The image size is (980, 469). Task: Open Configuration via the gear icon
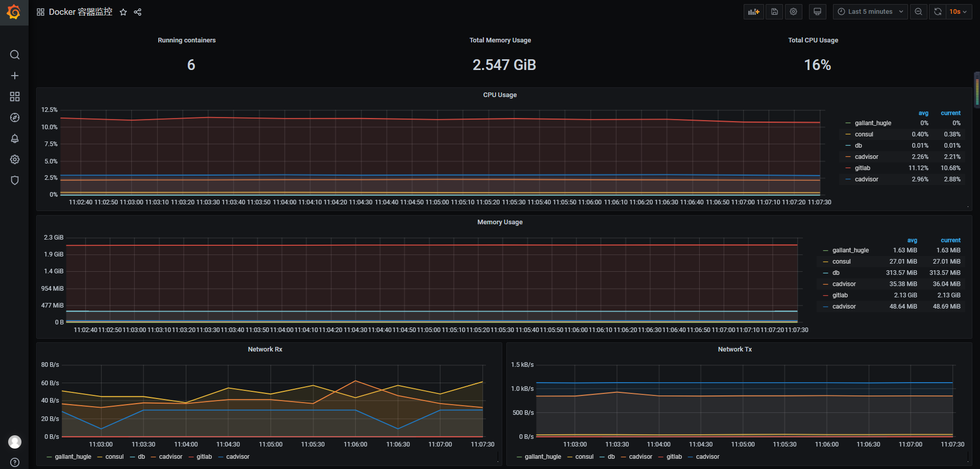[15, 159]
